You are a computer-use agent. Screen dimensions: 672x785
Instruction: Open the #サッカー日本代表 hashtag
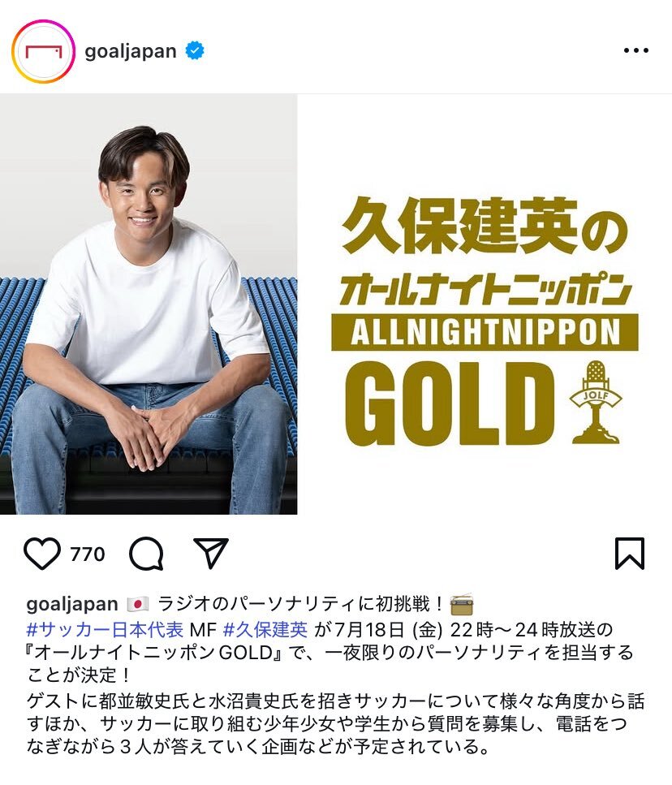pyautogui.click(x=105, y=629)
